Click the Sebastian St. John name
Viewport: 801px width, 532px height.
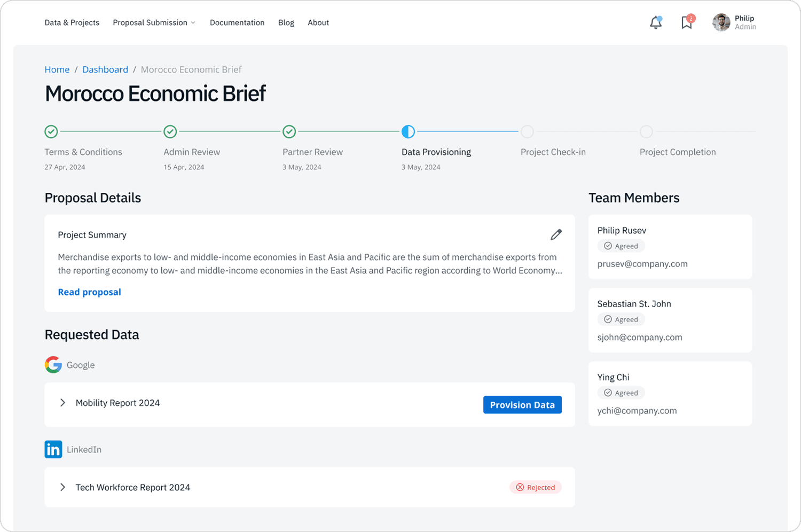point(634,304)
